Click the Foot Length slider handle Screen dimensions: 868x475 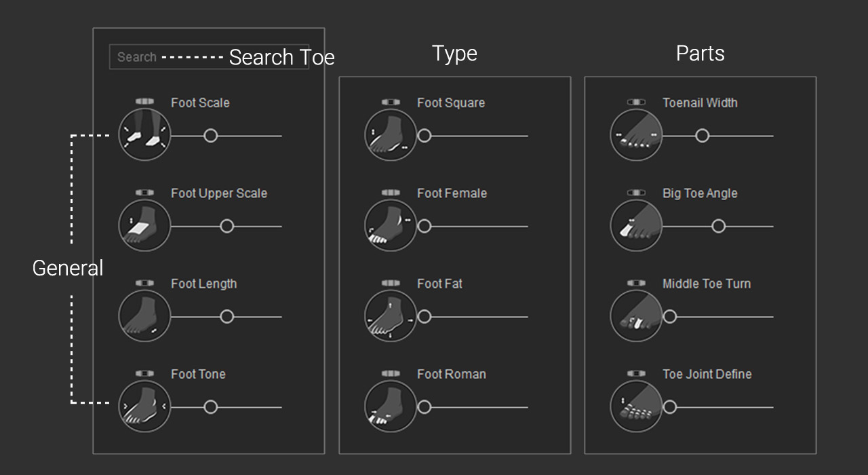tap(227, 317)
